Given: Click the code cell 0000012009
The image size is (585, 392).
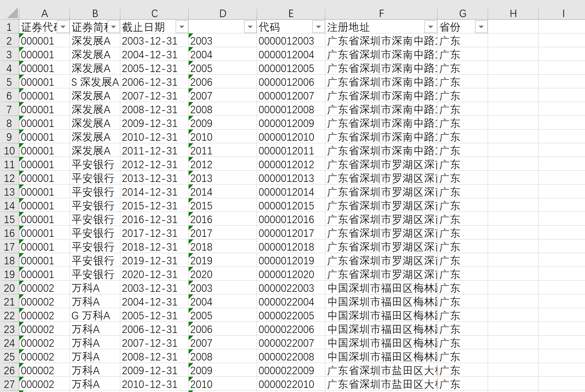Looking at the screenshot, I should pyautogui.click(x=291, y=123).
